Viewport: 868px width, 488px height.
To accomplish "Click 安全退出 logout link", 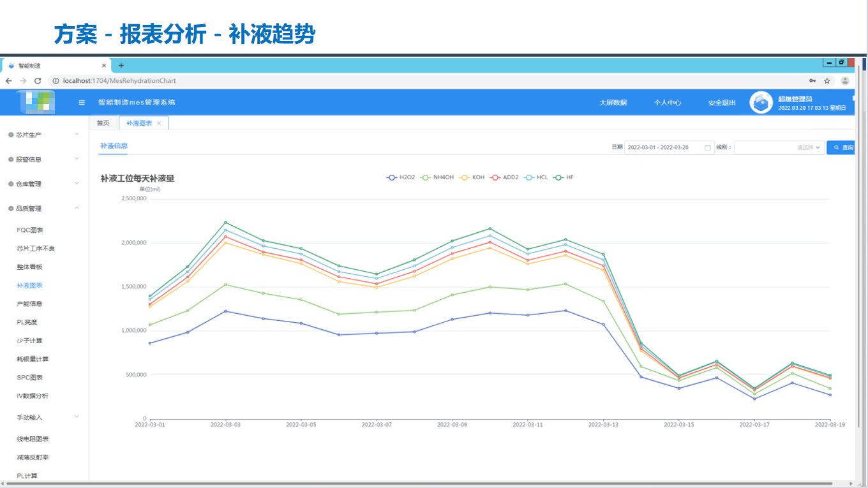I will pos(721,103).
